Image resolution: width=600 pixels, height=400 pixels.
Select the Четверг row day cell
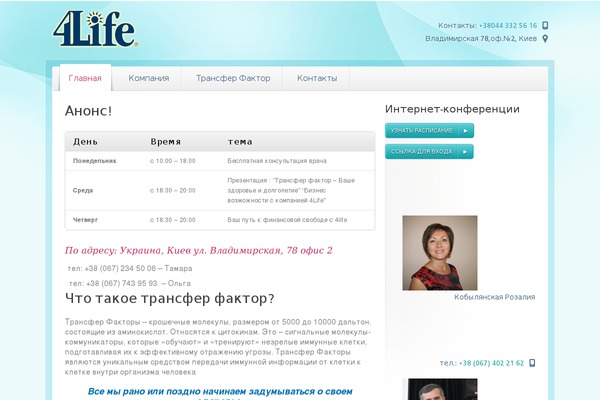click(85, 220)
